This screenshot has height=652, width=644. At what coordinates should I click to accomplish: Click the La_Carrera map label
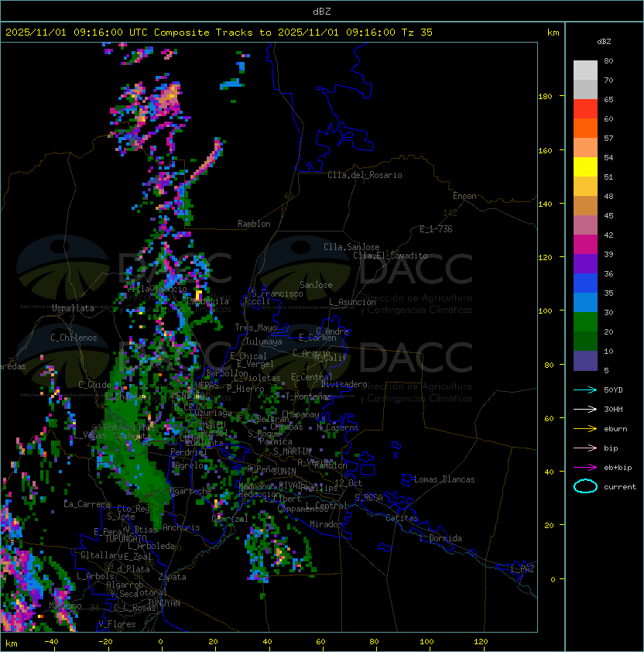pyautogui.click(x=87, y=504)
